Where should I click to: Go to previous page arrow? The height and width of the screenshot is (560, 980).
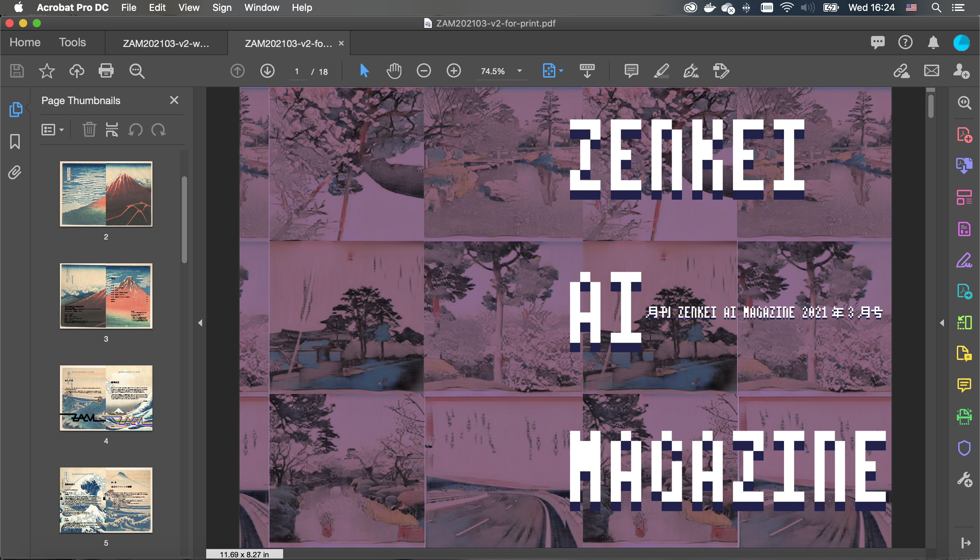(237, 71)
